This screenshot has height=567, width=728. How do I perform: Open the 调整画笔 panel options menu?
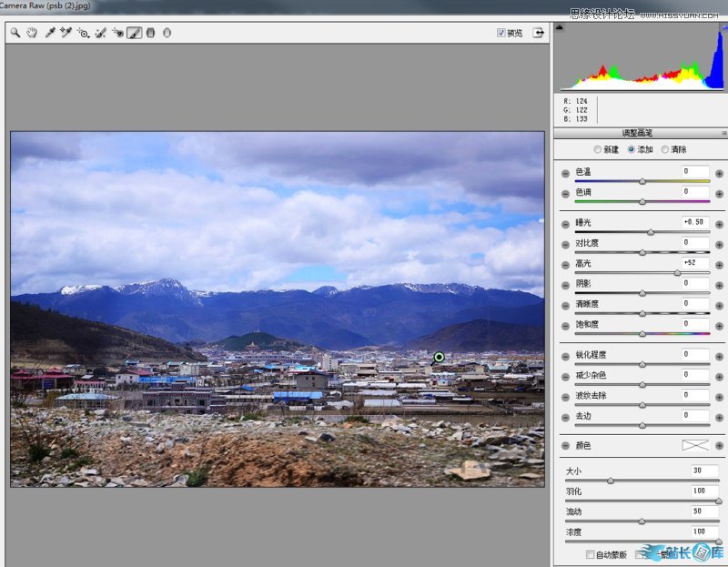click(723, 133)
